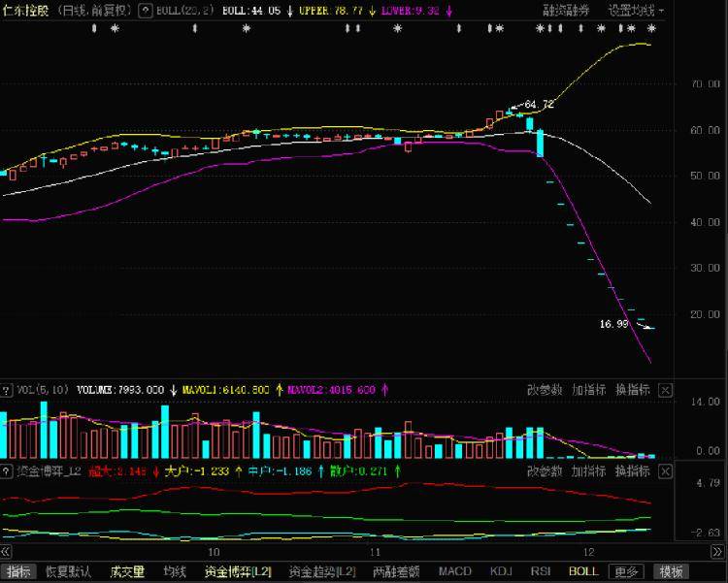Click the 融资融券 link at top
The height and width of the screenshot is (583, 728).
pos(564,11)
